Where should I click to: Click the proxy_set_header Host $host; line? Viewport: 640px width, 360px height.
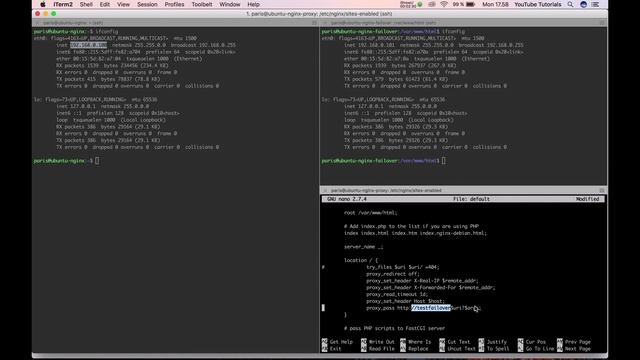pos(405,301)
